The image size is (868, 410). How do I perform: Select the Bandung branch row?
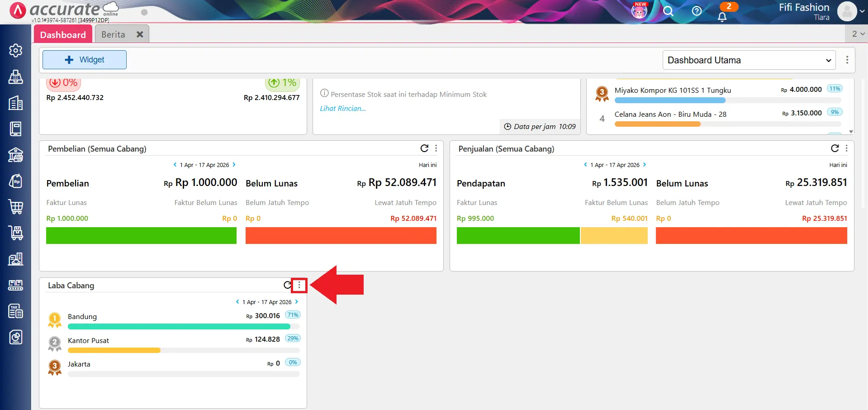[x=174, y=320]
